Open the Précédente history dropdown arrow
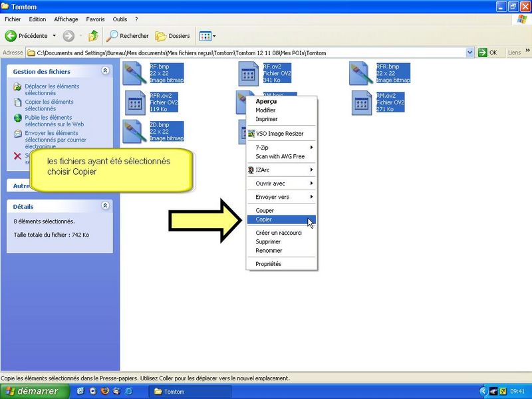Screen dimensions: 532x399 pyautogui.click(x=54, y=36)
